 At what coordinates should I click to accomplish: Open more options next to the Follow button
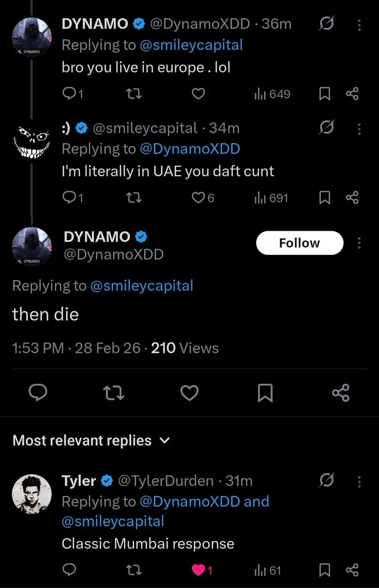coord(359,243)
